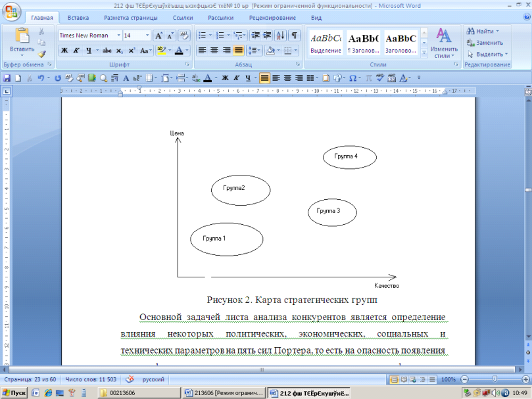Image resolution: width=532 pixels, height=399 pixels.
Task: Click the Пуск start button
Action: coord(14,393)
